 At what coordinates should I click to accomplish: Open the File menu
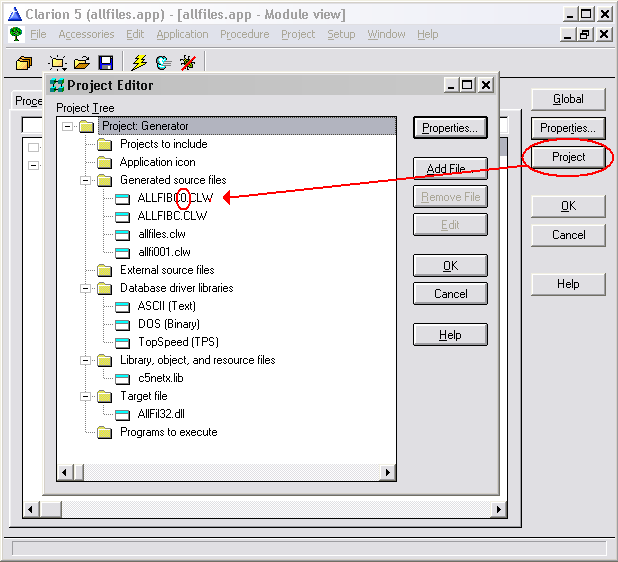38,34
